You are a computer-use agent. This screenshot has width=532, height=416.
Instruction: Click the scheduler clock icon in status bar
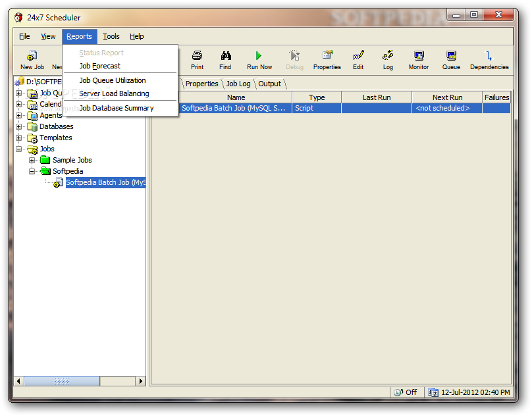tap(398, 392)
